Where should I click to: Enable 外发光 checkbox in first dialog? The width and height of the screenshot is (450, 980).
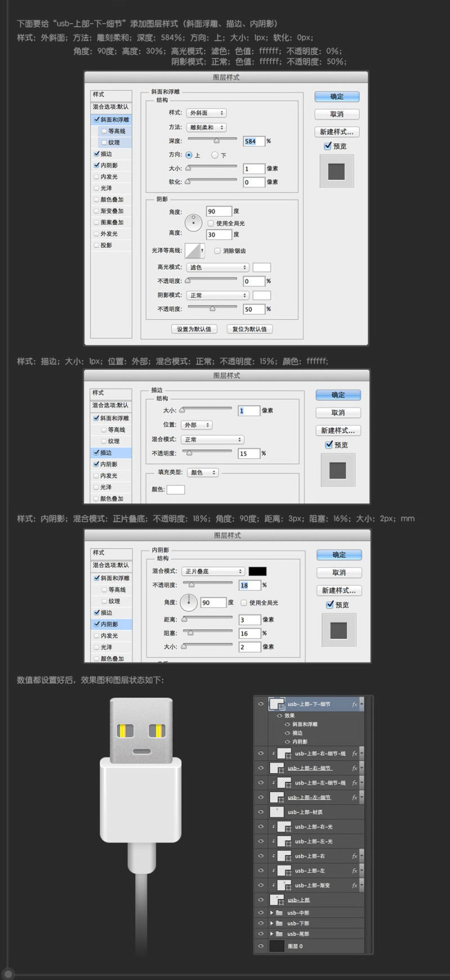pos(96,234)
